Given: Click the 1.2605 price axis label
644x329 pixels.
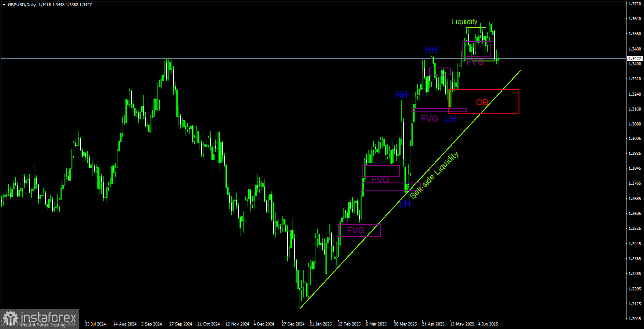Looking at the screenshot, I should [x=634, y=214].
